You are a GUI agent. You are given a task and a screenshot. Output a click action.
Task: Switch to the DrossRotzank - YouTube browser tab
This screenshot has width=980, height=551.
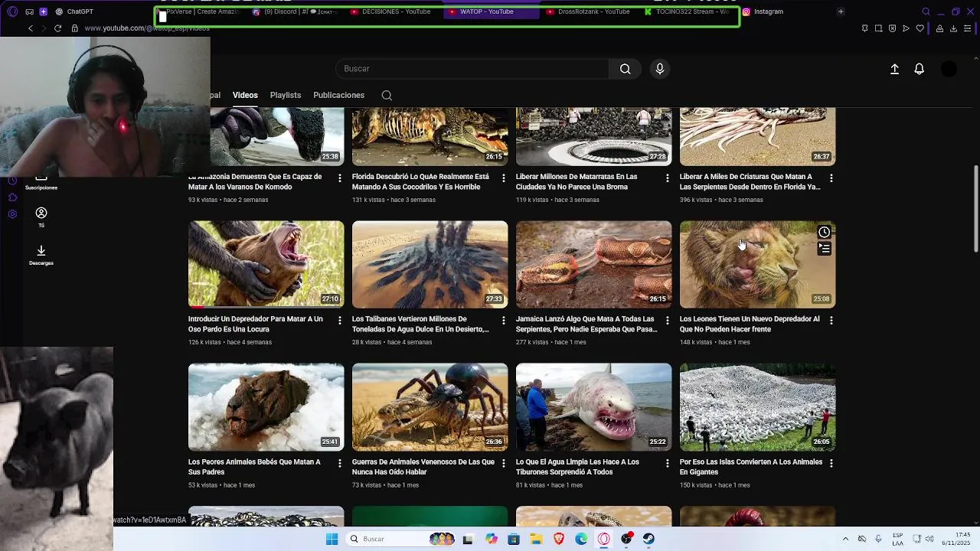click(588, 11)
